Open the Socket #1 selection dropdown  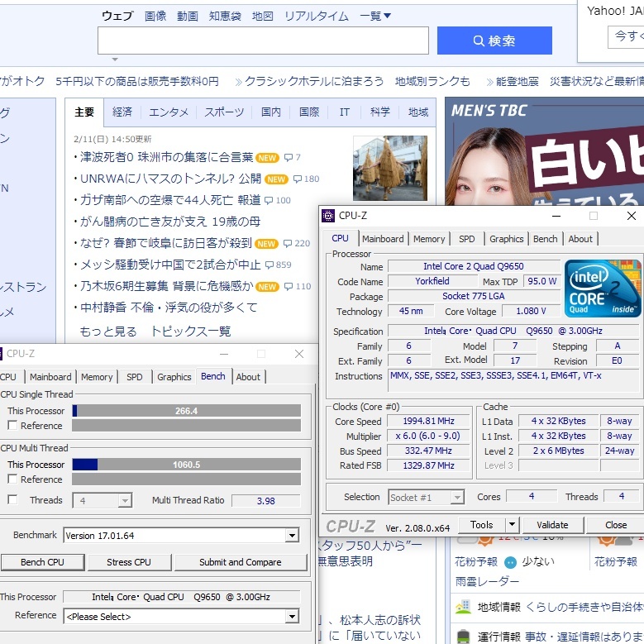[x=457, y=498]
